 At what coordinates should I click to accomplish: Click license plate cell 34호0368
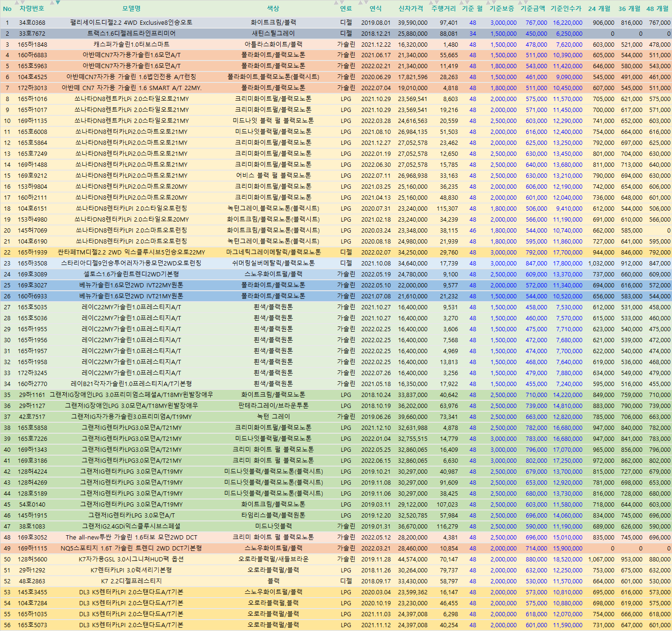pos(32,22)
